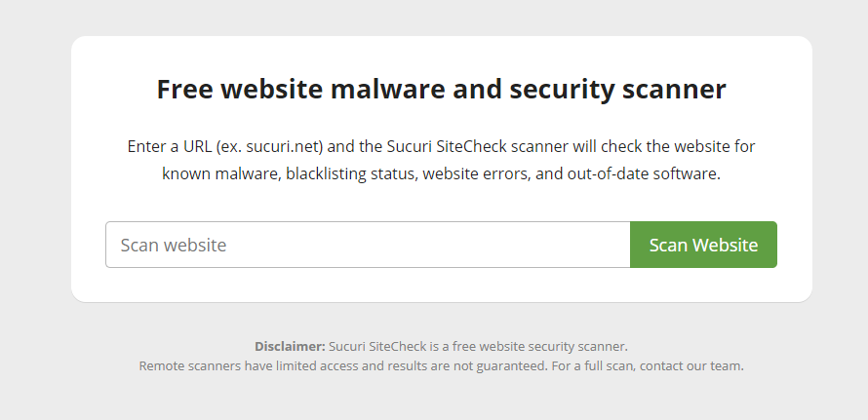Click 'results are not guaranteed' text
Screen dimensions: 868x420
click(466, 365)
